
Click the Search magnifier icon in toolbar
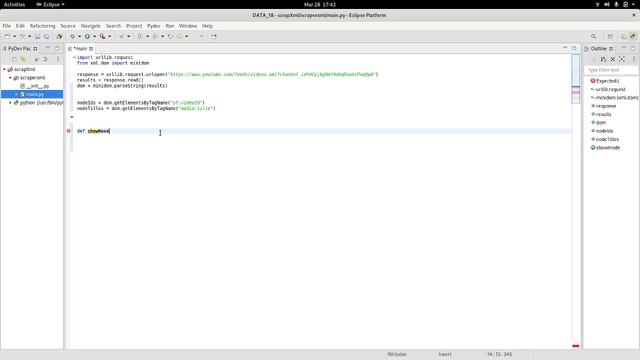click(593, 36)
